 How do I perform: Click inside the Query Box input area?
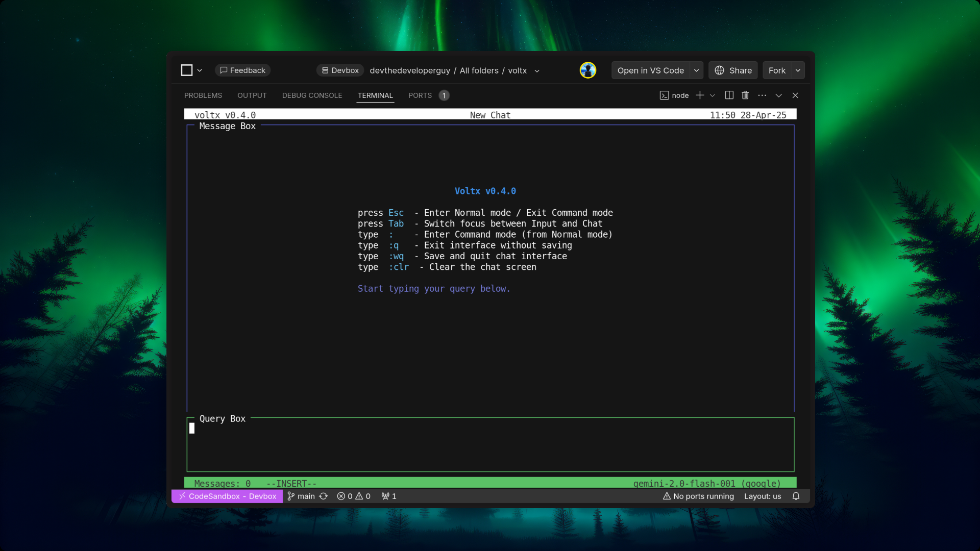490,444
